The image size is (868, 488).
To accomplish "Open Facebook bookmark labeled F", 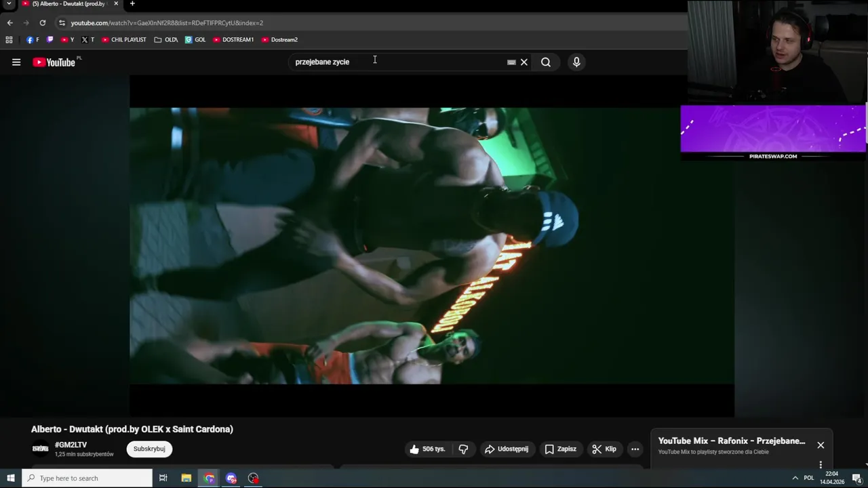I will tap(33, 40).
